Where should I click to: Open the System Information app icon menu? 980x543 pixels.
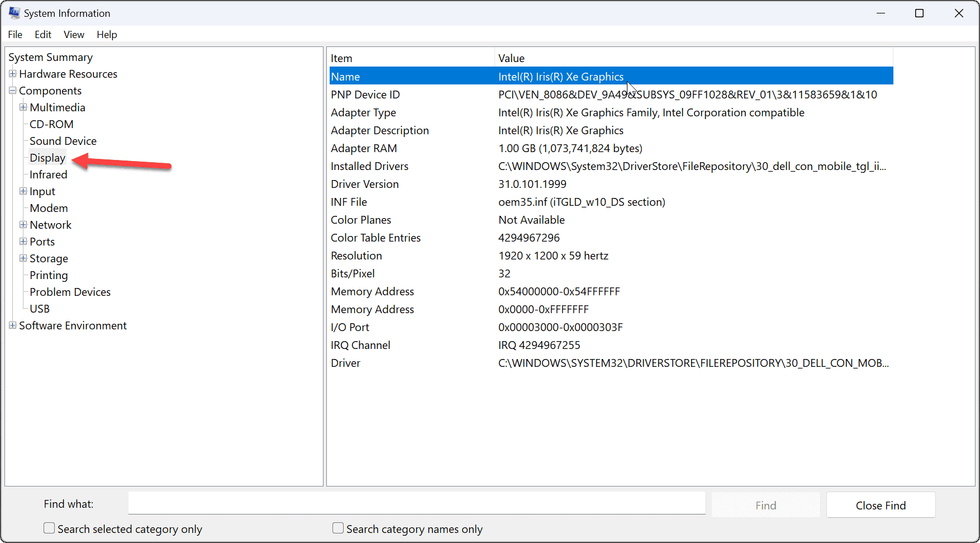point(13,12)
